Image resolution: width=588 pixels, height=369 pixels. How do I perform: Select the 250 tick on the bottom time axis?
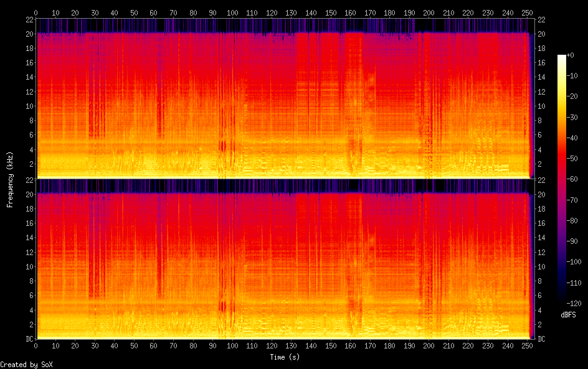pyautogui.click(x=528, y=345)
